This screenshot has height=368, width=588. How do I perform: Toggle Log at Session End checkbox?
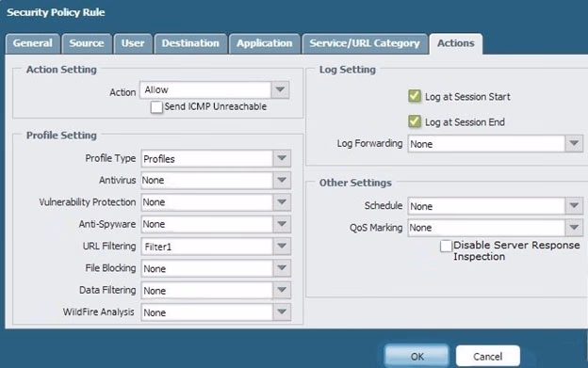pyautogui.click(x=415, y=121)
